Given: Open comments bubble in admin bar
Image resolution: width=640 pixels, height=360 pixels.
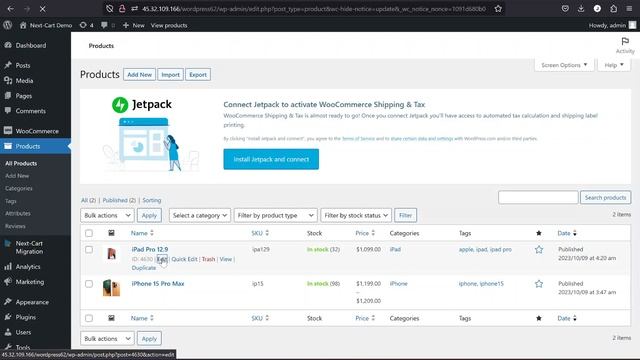Looking at the screenshot, I should [x=108, y=25].
